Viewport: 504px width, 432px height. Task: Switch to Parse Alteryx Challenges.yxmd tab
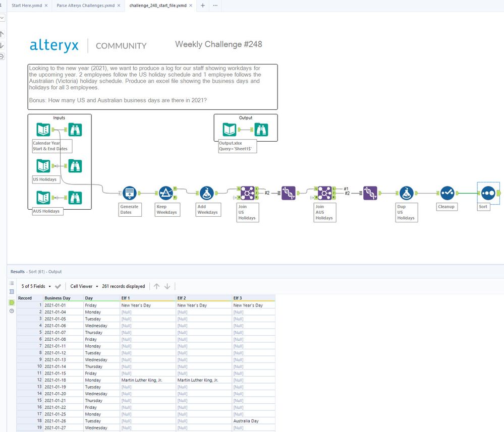[85, 6]
